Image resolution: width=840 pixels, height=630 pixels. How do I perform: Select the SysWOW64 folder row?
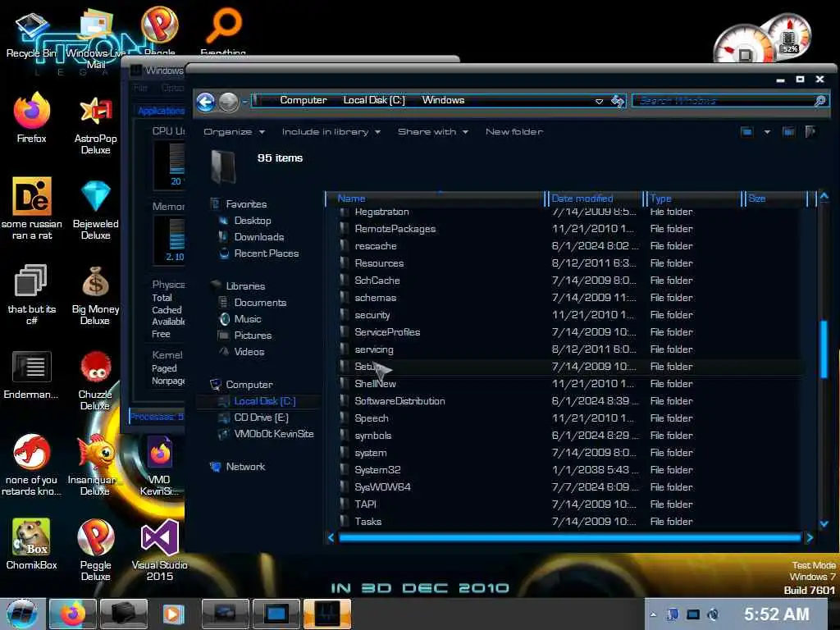(571, 487)
